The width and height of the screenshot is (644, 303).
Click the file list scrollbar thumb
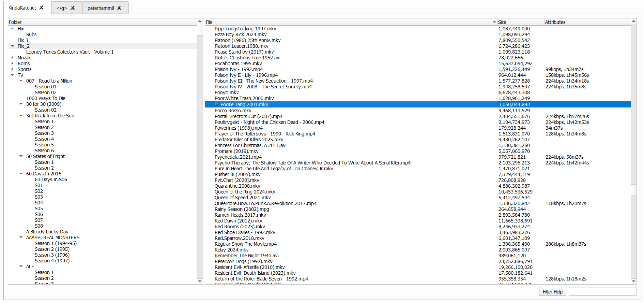pos(634,190)
